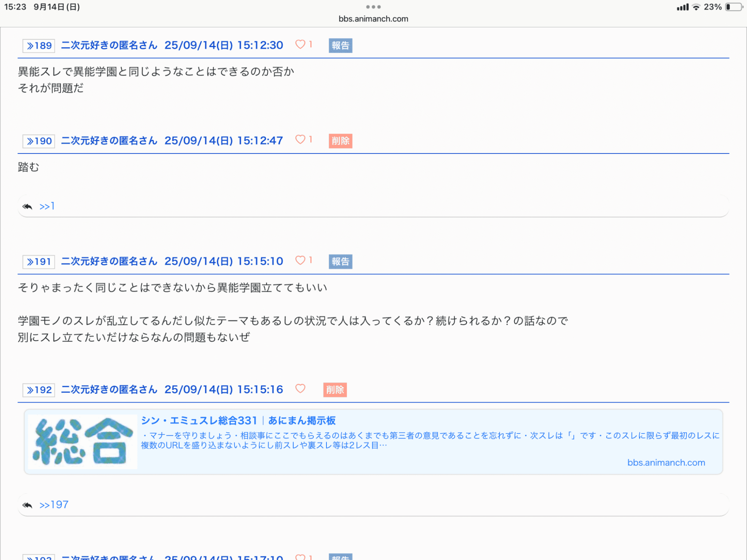747x560 pixels.
Task: Report post 189 with 報告 button
Action: 340,46
